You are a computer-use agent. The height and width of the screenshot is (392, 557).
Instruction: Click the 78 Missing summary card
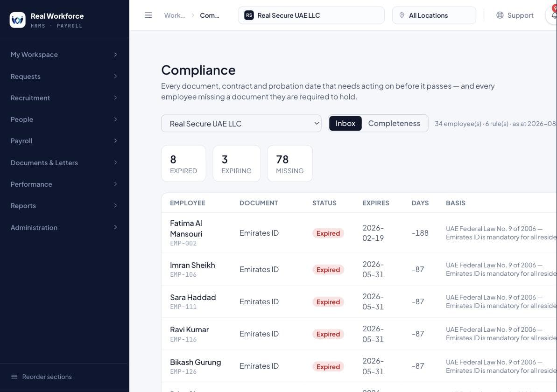coord(290,163)
